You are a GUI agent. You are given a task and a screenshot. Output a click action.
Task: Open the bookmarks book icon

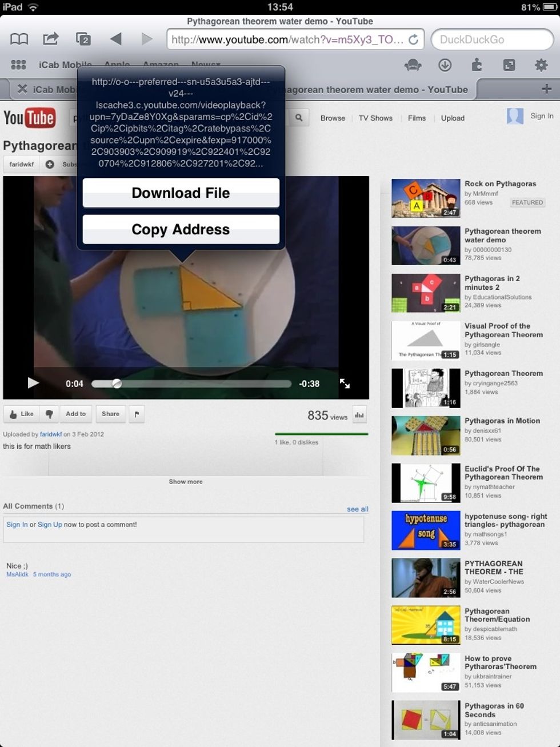click(x=19, y=39)
